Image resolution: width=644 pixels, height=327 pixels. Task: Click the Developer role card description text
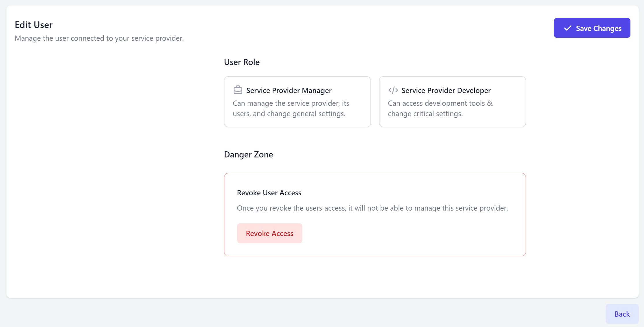[x=440, y=108]
